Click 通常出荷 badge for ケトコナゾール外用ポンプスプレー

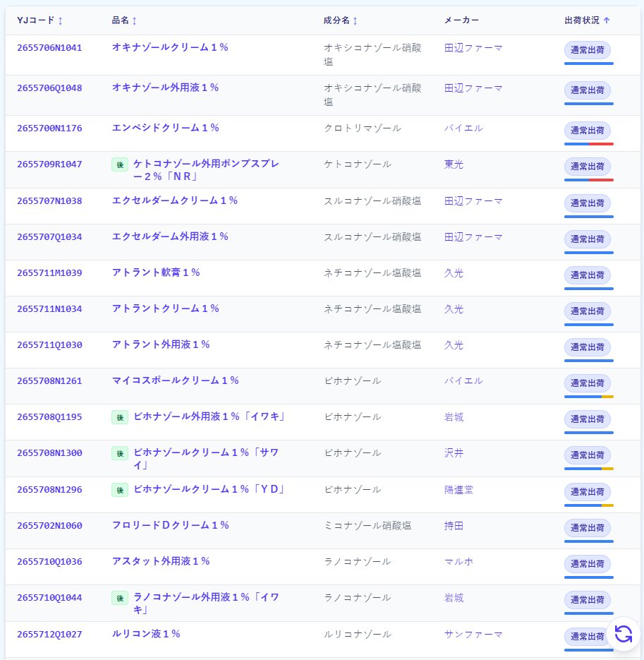(587, 167)
